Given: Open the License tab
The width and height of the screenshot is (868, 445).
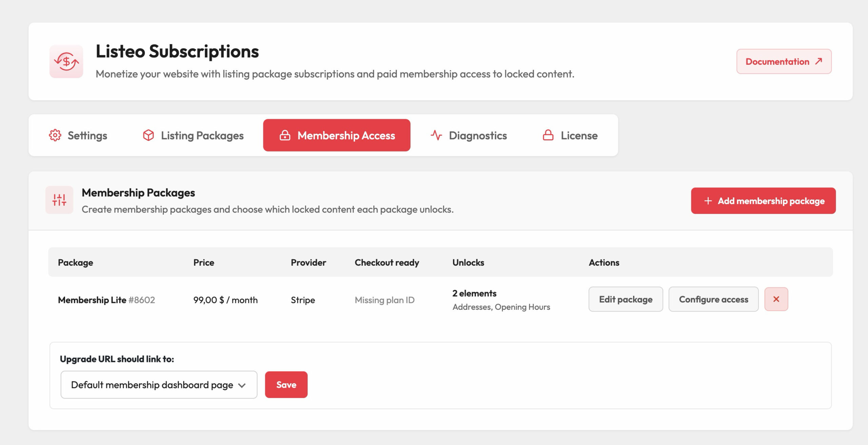Looking at the screenshot, I should click(570, 135).
